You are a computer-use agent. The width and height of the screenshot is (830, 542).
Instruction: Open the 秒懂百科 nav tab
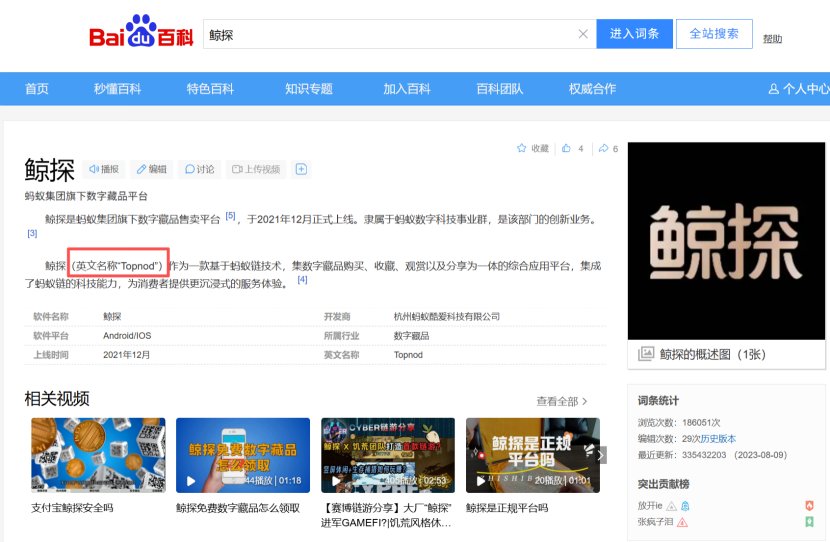pyautogui.click(x=117, y=89)
